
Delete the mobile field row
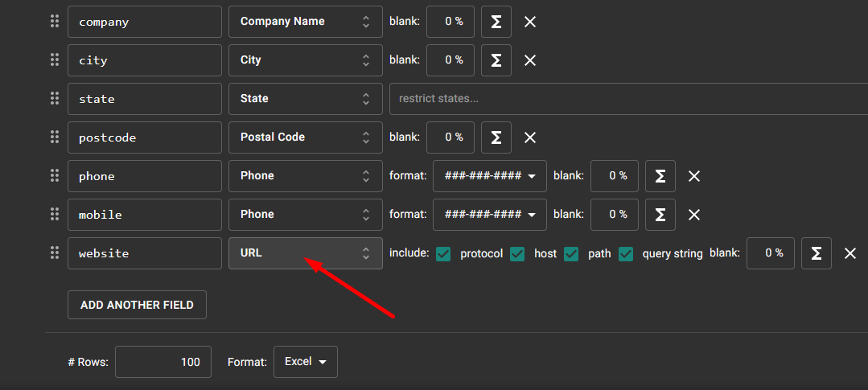[x=694, y=214]
